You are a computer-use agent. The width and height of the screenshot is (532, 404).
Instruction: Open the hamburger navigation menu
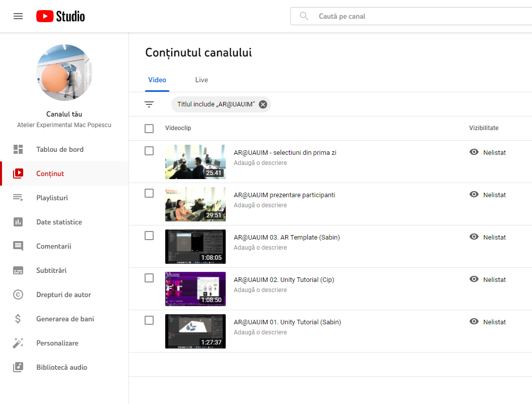tap(18, 16)
